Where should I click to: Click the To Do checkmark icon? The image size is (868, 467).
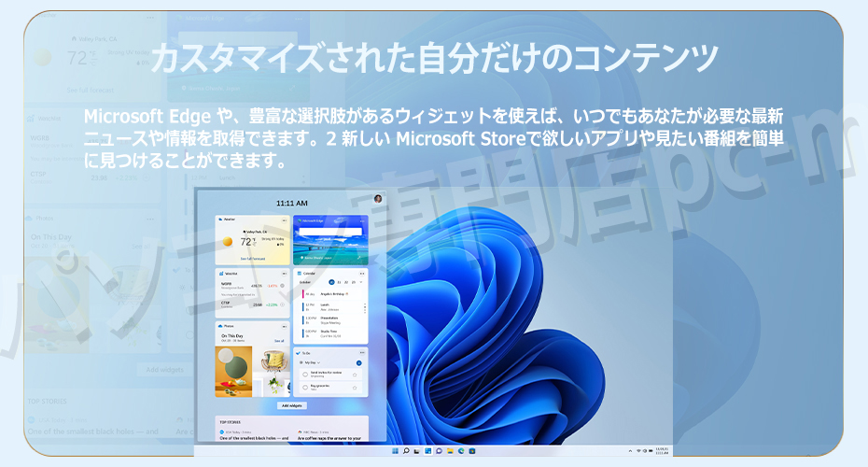coord(299,353)
